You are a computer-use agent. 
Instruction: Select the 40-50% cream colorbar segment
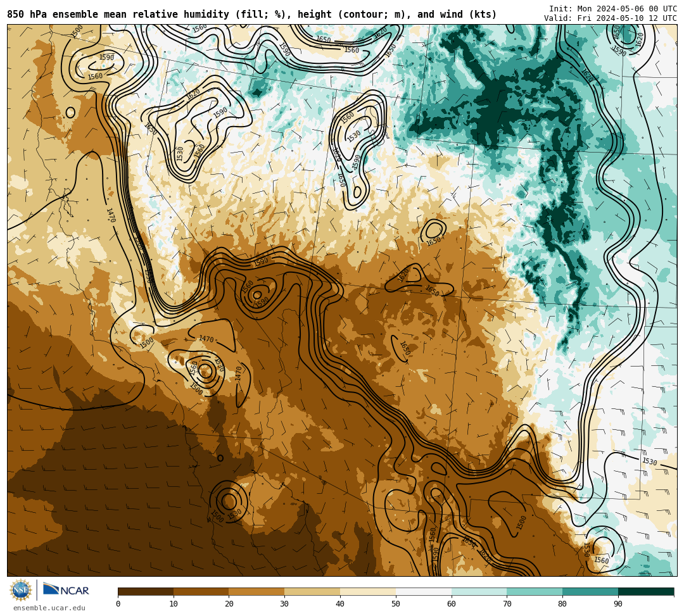coord(368,591)
